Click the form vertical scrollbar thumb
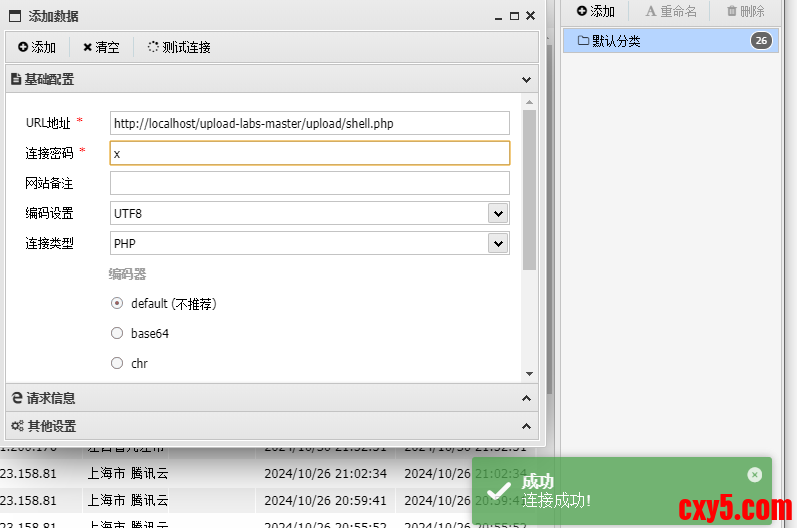This screenshot has height=528, width=797. [x=529, y=190]
